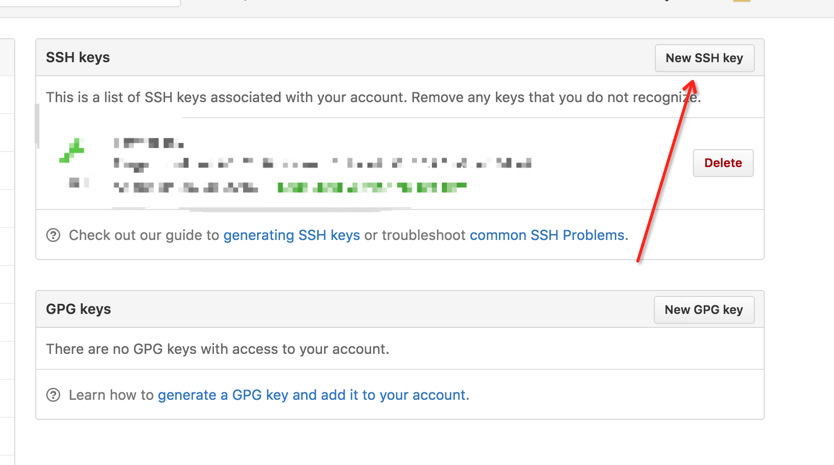
Task: Click the no GPG keys message text
Action: [x=218, y=349]
